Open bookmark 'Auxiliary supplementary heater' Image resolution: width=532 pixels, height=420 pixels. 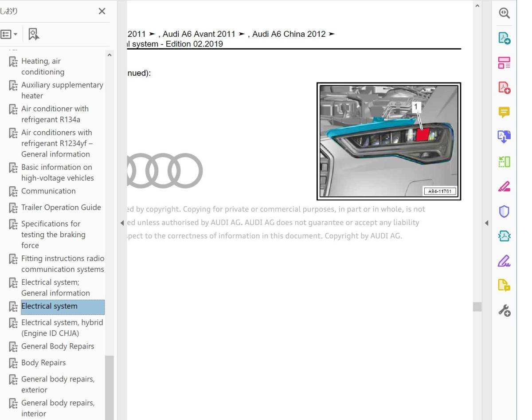coord(62,90)
